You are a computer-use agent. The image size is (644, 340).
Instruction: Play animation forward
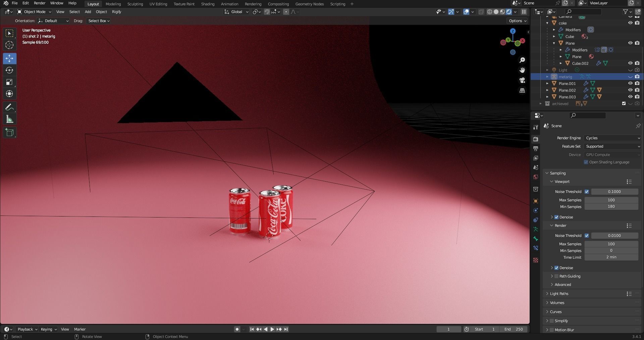tap(272, 329)
